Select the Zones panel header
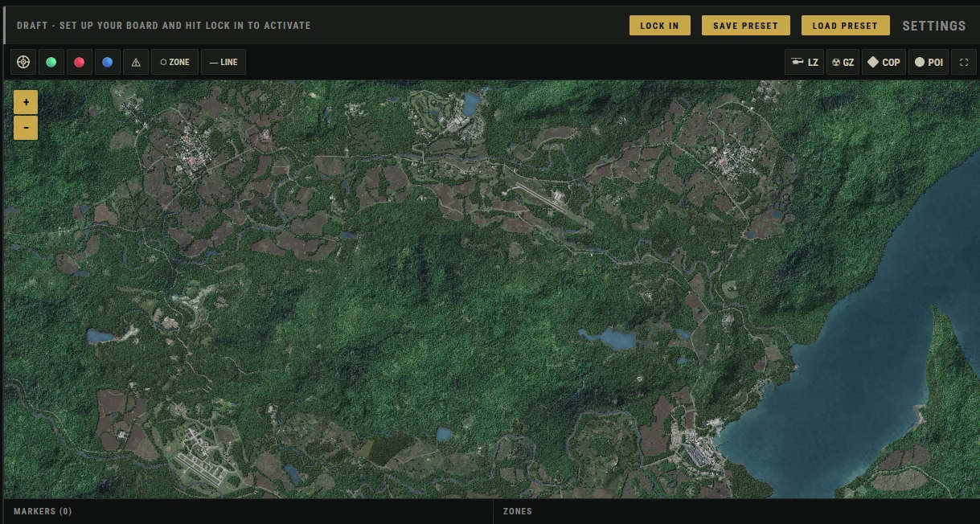 518,511
